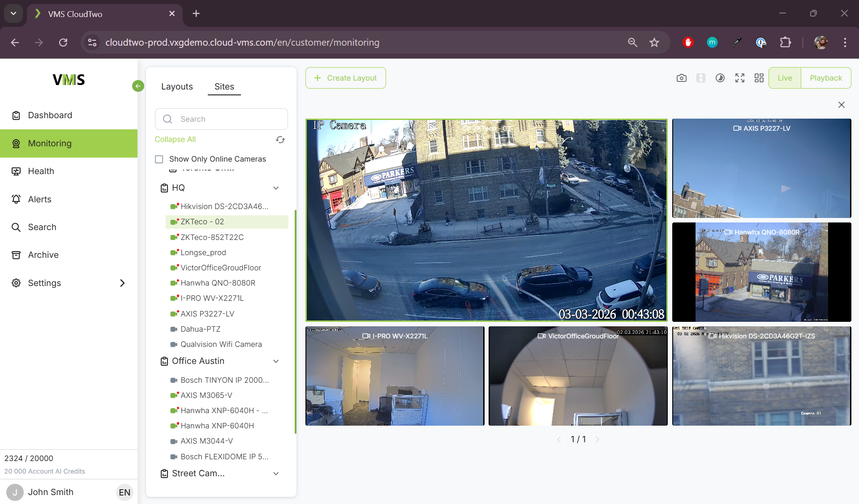859x504 pixels.
Task: Collapse the Office Austin site group
Action: point(276,361)
